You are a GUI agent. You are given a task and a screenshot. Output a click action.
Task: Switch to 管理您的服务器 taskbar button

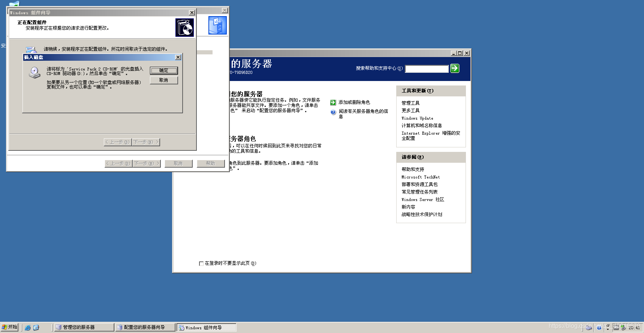click(84, 327)
